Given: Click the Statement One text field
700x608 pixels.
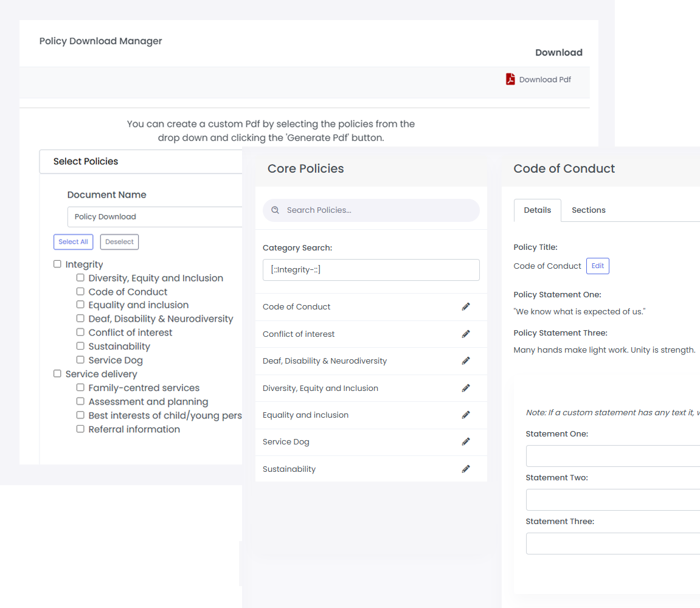Looking at the screenshot, I should (x=613, y=456).
